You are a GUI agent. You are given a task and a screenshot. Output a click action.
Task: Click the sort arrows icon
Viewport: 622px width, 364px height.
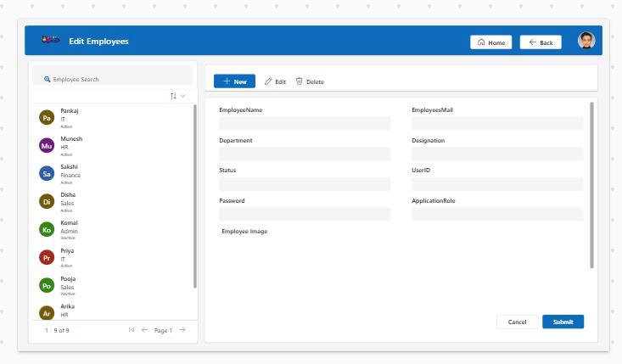[173, 96]
